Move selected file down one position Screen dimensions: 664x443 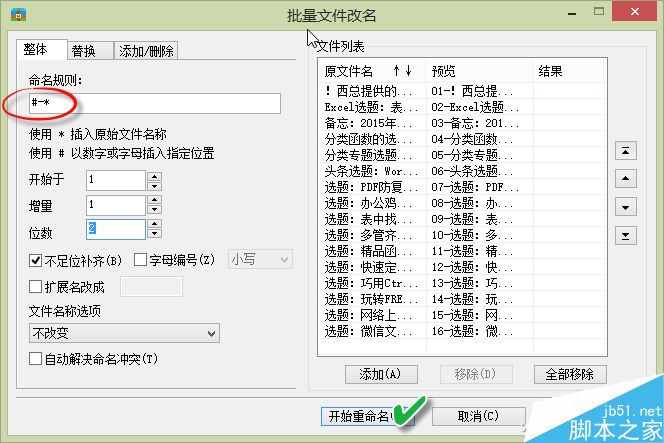click(625, 208)
